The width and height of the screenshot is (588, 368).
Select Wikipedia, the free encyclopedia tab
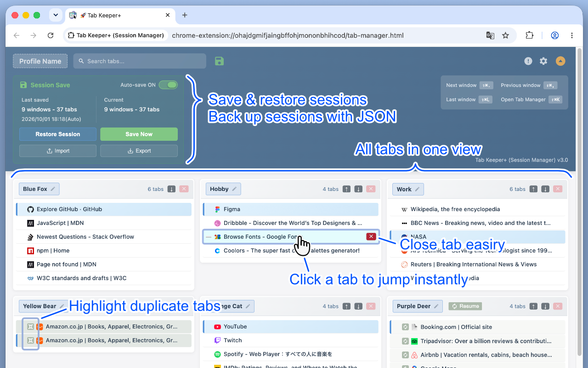click(478, 209)
